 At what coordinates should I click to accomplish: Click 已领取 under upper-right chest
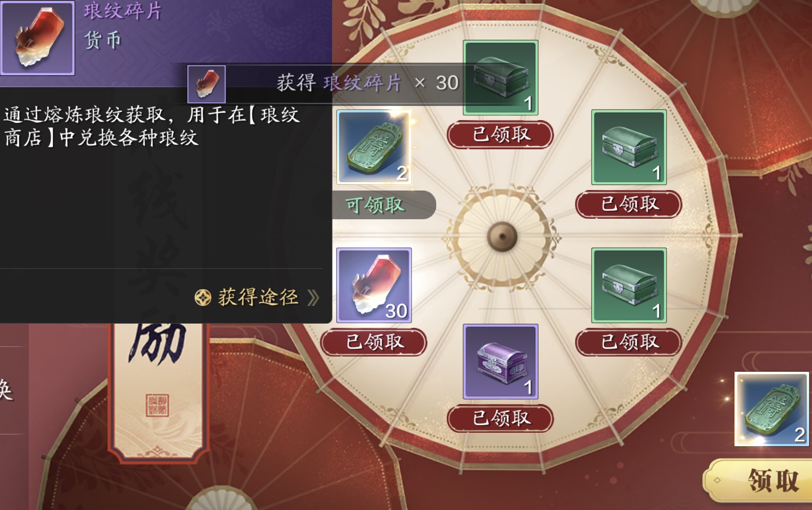[629, 204]
